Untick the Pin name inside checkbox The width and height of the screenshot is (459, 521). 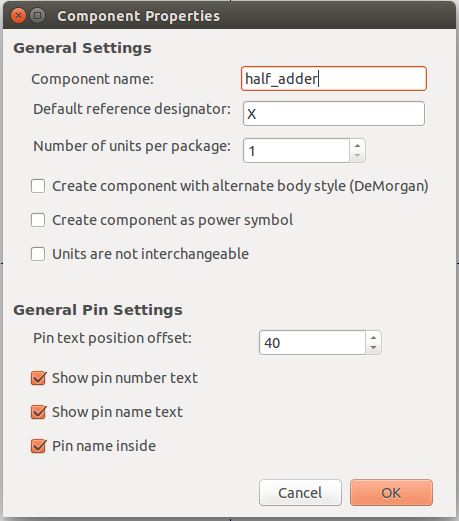coord(38,446)
